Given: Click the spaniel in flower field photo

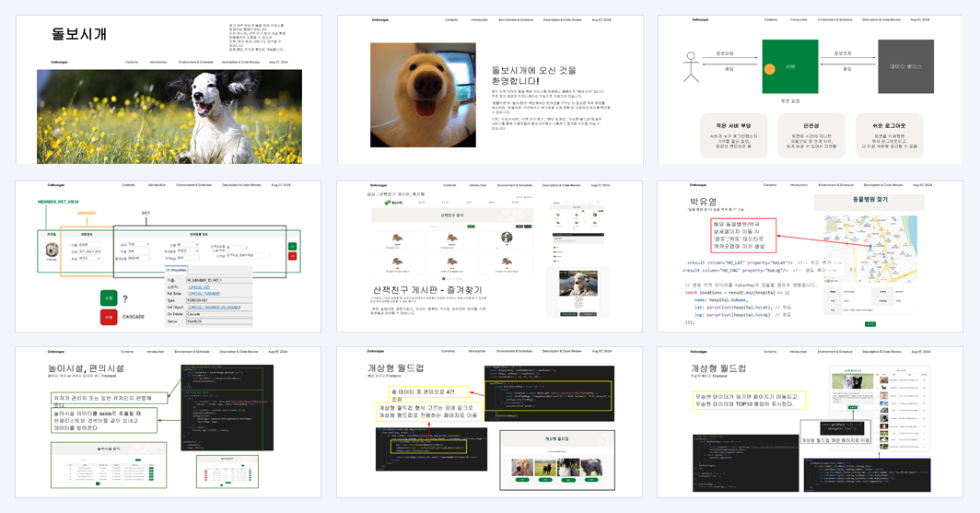Looking at the screenshot, I should [x=169, y=116].
